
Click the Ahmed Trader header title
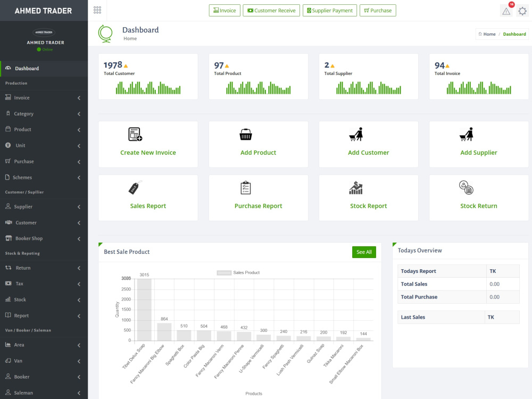pyautogui.click(x=44, y=11)
